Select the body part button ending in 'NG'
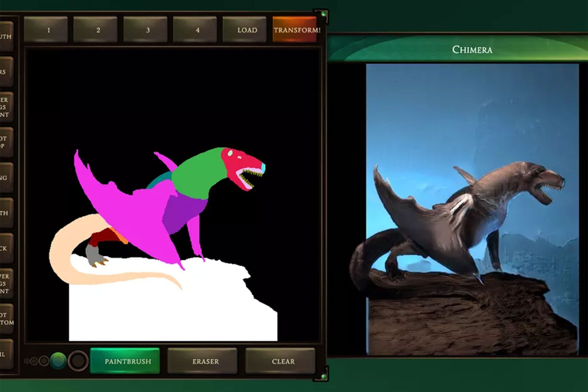Viewport: 588px width, 392px height. click(x=6, y=178)
